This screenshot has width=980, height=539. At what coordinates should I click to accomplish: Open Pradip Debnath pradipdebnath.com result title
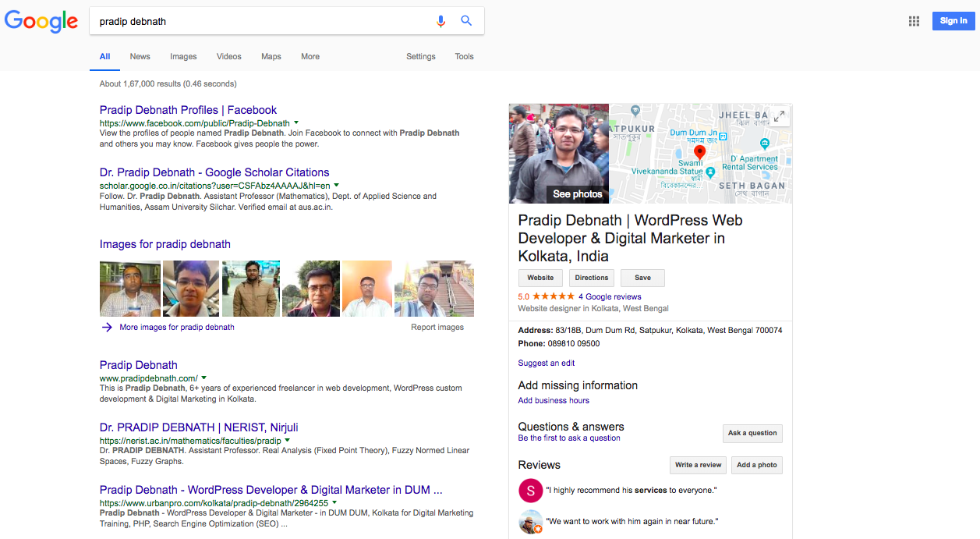point(139,365)
